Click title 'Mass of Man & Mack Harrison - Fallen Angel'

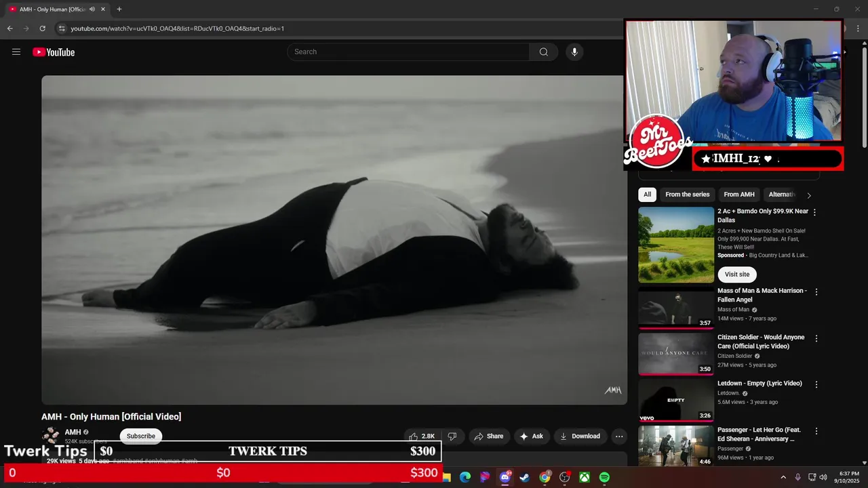[x=762, y=295]
